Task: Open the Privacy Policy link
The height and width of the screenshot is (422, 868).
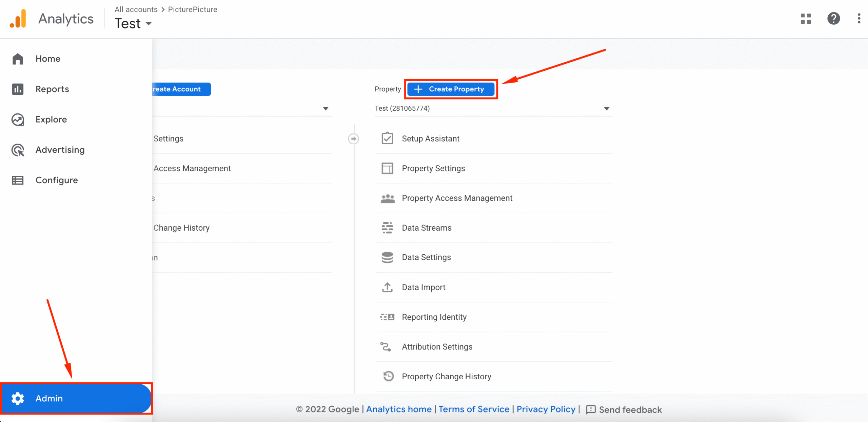Action: (546, 409)
